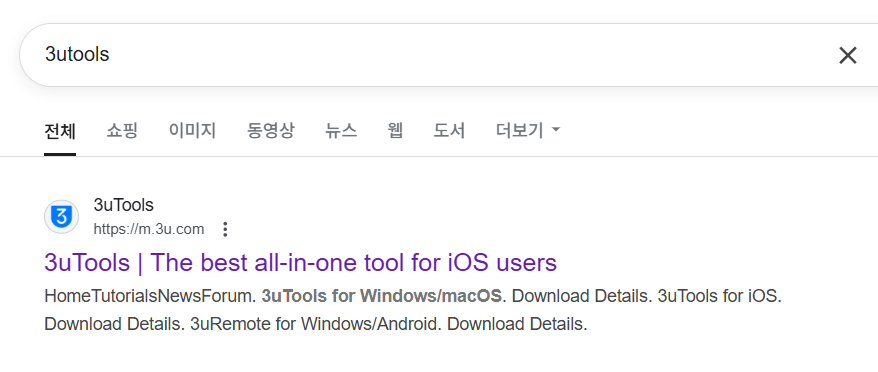The image size is (878, 372).
Task: Click the 3uTools site favicon
Action: pyautogui.click(x=62, y=216)
